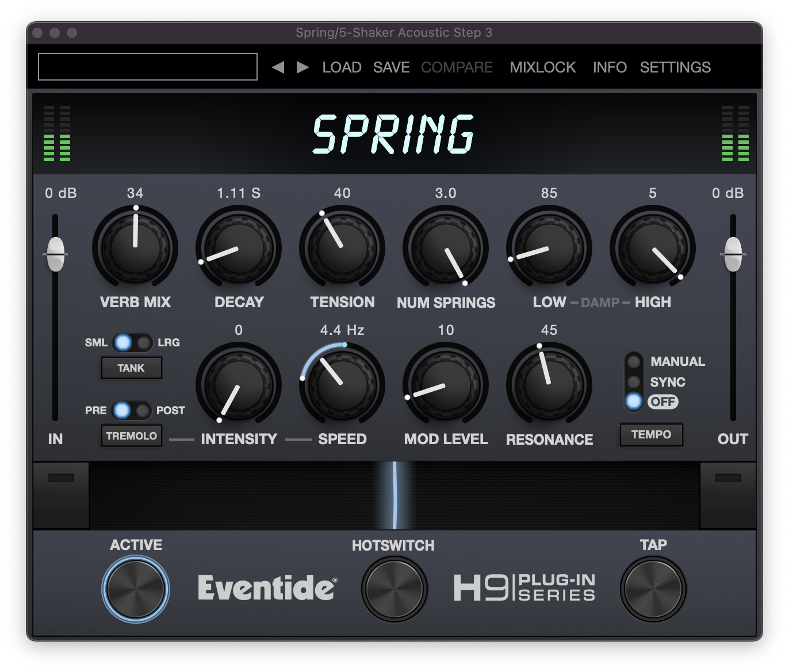Click the SPRING algorithm display
The image size is (789, 672).
394,134
